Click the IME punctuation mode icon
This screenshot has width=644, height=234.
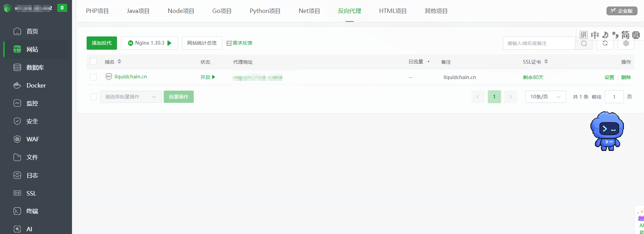coord(615,35)
